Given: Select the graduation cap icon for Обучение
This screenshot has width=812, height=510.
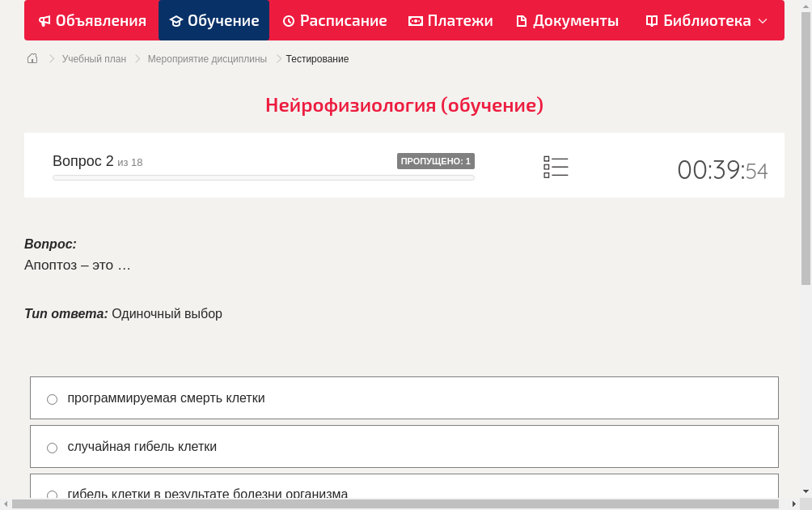Looking at the screenshot, I should pyautogui.click(x=176, y=20).
